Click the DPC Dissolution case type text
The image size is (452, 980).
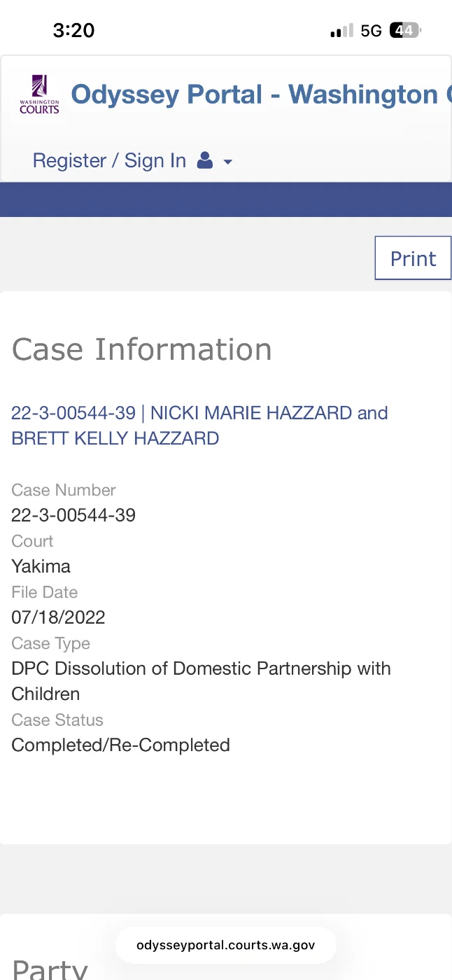(201, 668)
